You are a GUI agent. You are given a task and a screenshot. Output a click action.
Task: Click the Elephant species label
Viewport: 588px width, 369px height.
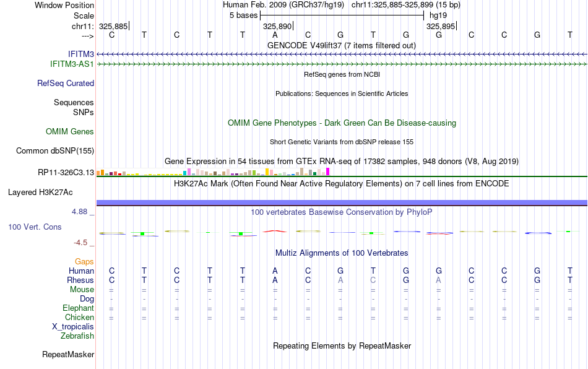point(78,308)
